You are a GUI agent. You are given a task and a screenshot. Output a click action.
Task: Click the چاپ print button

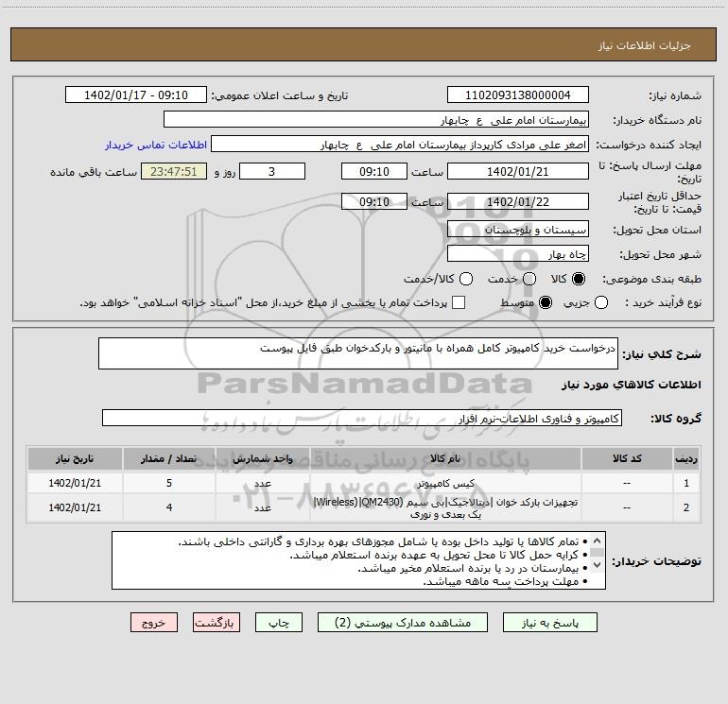279,623
